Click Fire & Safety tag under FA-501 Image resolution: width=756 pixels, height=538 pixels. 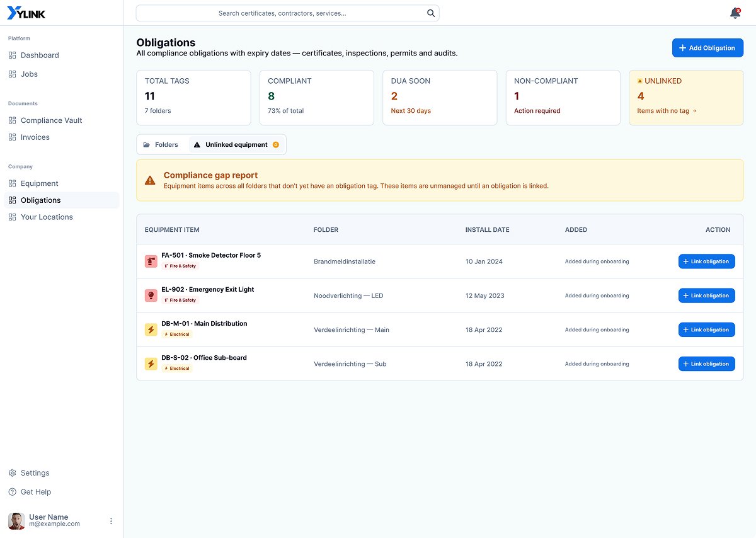coord(180,266)
